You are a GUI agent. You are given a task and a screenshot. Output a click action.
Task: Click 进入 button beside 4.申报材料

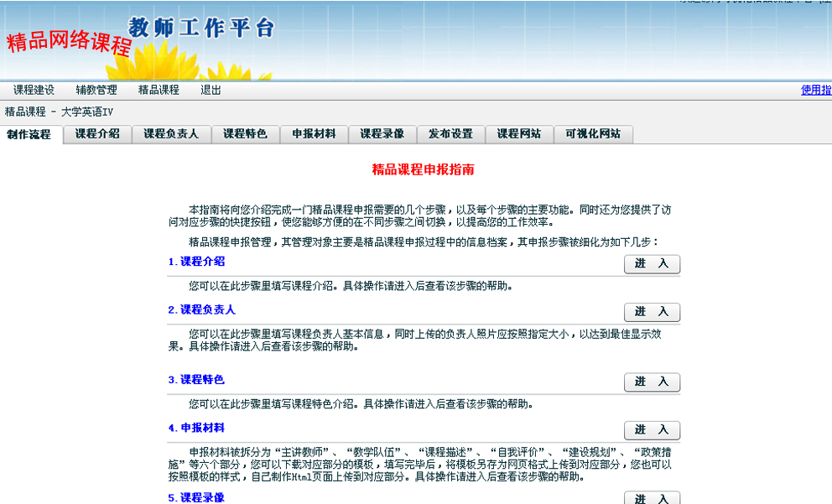point(652,430)
